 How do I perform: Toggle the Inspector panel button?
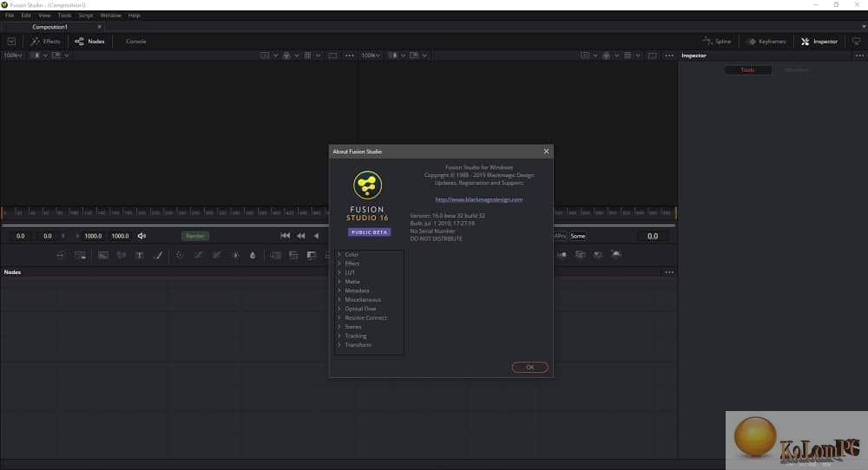coord(819,42)
